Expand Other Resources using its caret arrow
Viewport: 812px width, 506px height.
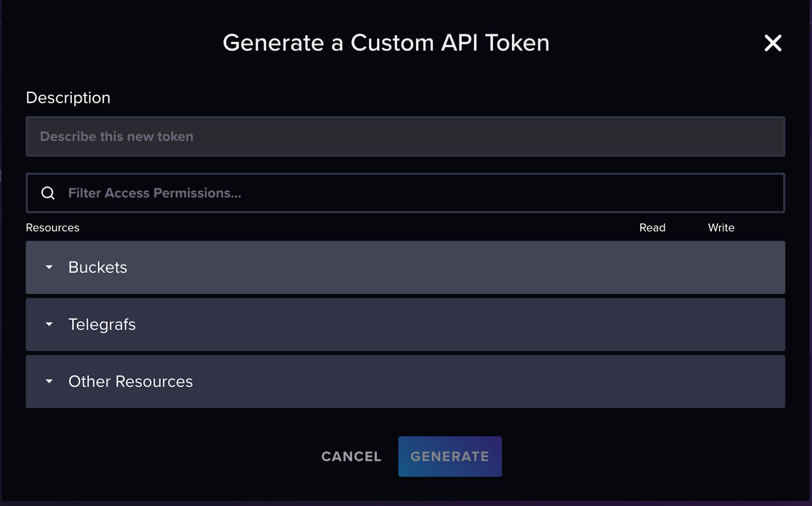[49, 381]
